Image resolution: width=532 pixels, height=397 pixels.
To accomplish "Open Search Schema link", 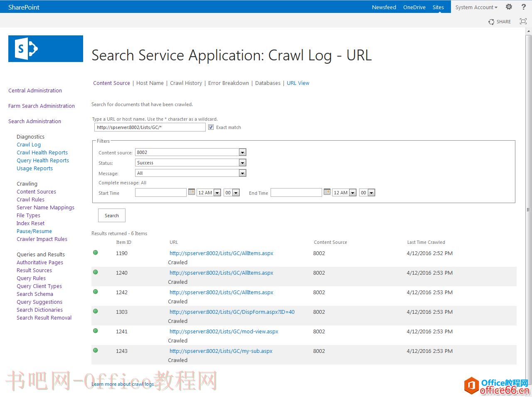I will [x=35, y=294].
